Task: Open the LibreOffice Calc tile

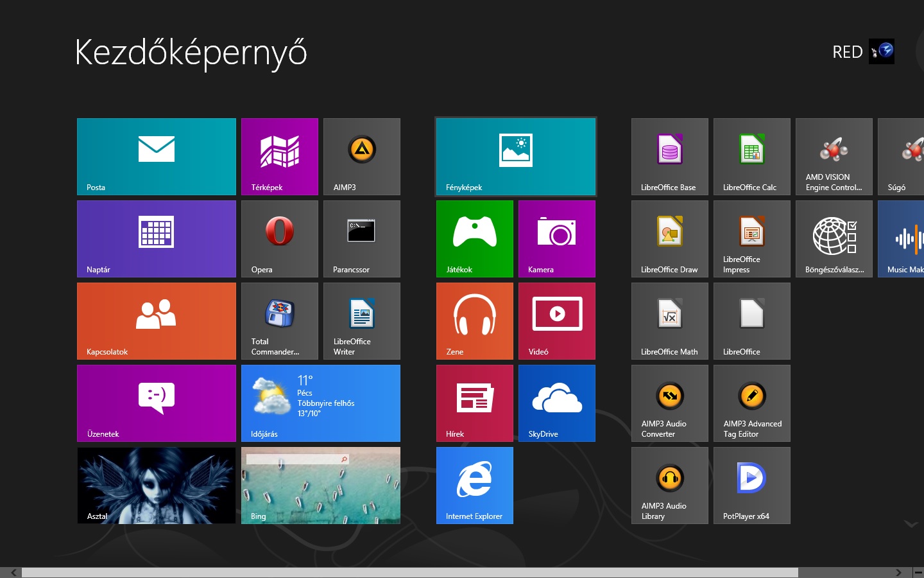Action: tap(752, 157)
